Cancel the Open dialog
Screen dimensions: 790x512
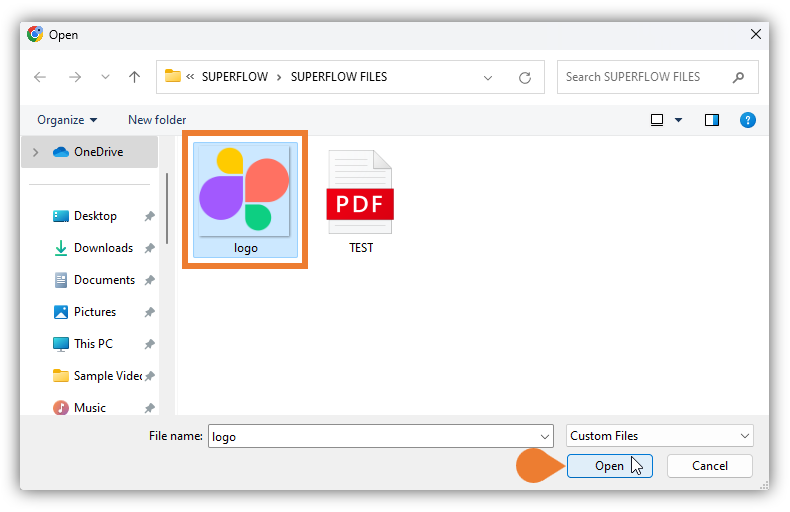point(709,466)
